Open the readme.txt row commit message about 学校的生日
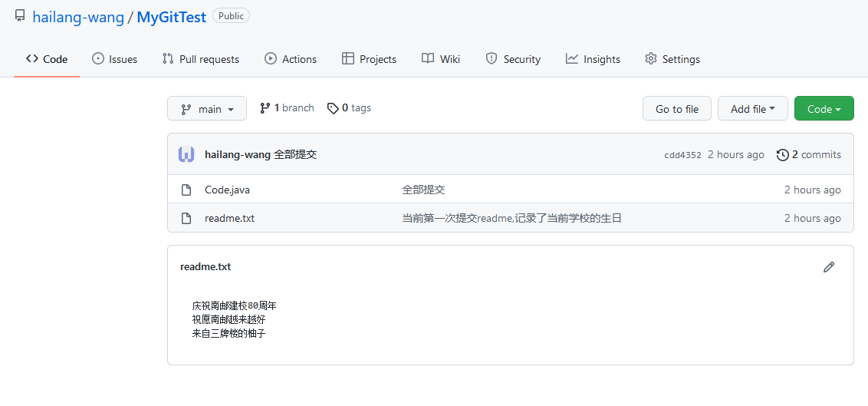868x406 pixels. pyautogui.click(x=512, y=218)
